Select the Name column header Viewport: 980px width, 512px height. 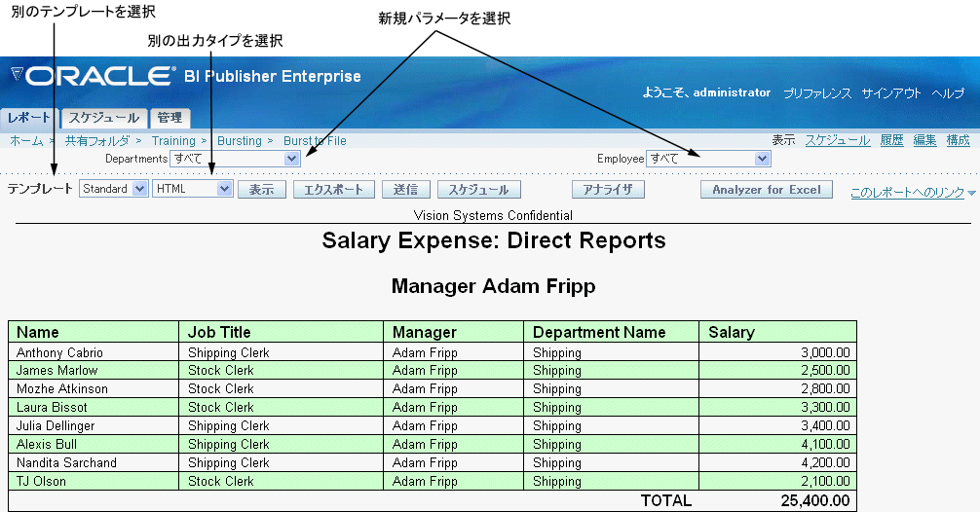94,332
